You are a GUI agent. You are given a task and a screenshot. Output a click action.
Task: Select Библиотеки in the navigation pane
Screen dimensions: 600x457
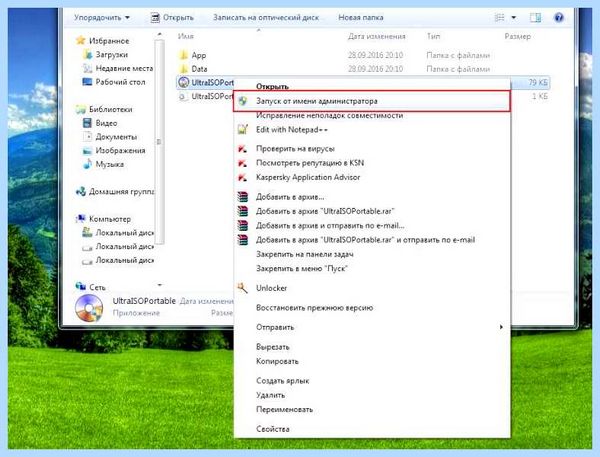[x=111, y=109]
